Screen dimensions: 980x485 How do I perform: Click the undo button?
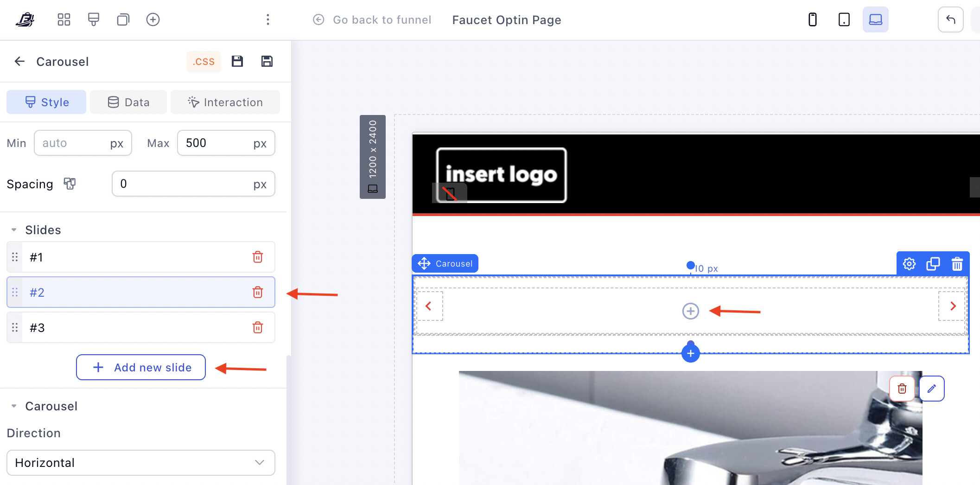951,19
